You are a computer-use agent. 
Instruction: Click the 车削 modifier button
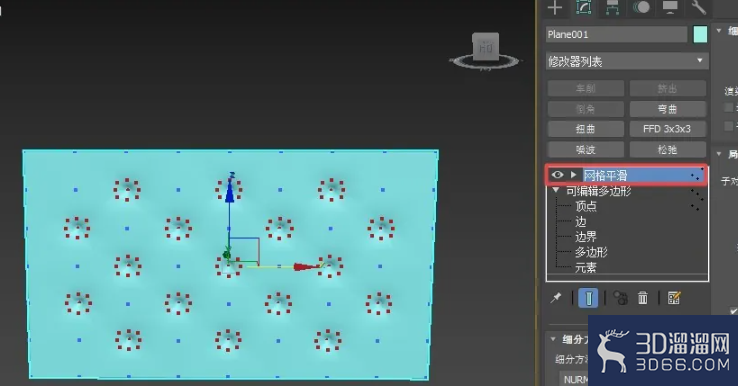click(x=586, y=88)
